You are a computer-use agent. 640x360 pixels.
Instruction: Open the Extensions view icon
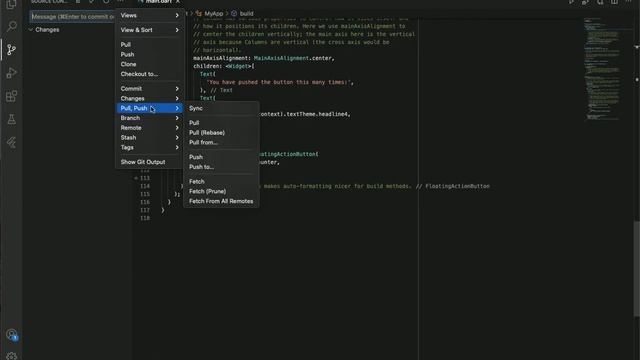pyautogui.click(x=11, y=96)
